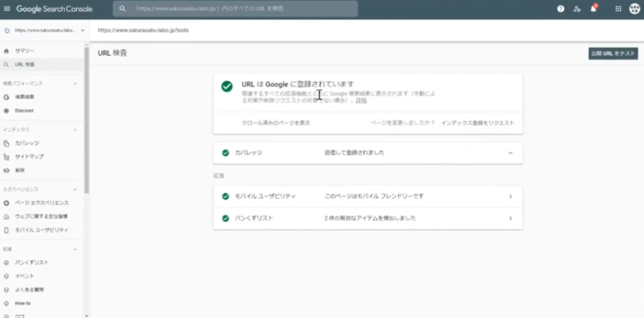
Task: Click the phone icon beside モバイル ユーザビリティ in sidebar
Action: [6, 230]
